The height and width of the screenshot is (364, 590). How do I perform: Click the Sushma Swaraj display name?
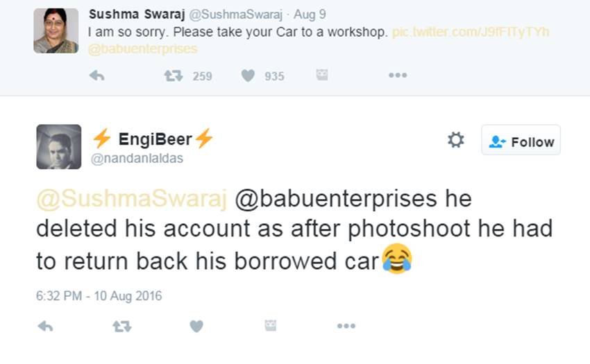(131, 15)
